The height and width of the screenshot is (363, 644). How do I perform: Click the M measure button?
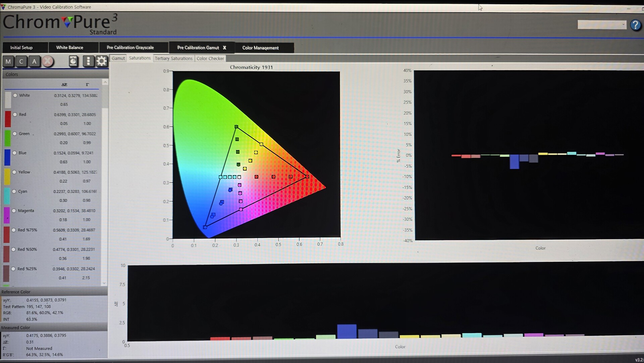pyautogui.click(x=8, y=61)
